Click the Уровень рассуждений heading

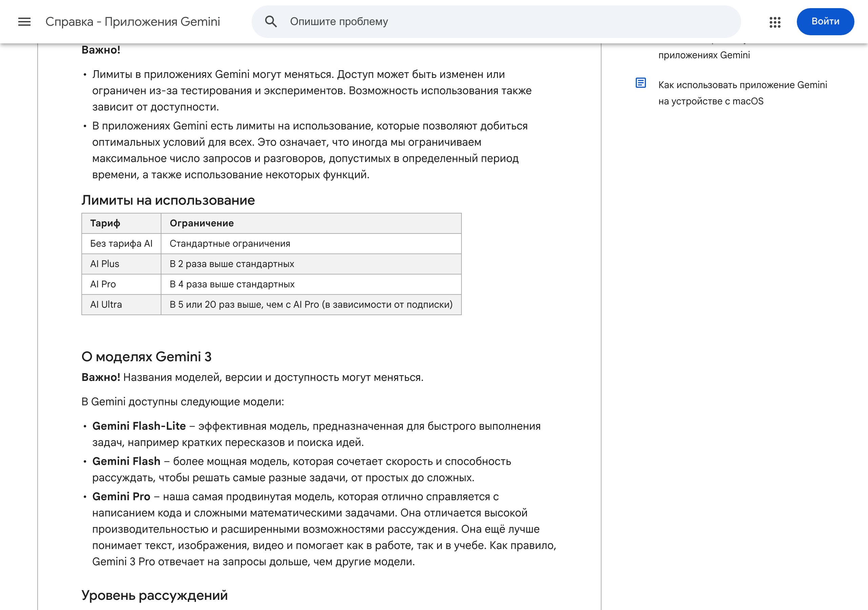pos(155,596)
